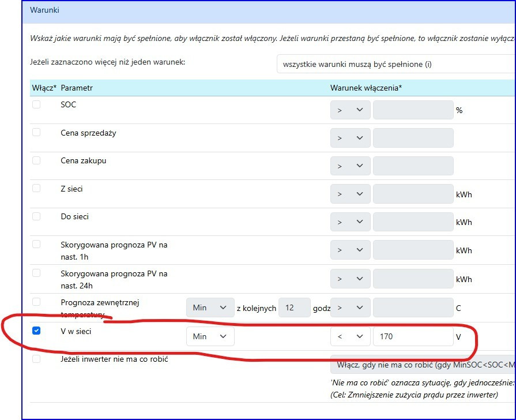516x420 pixels.
Task: Enable the 'Cena zakupu' condition checkbox
Action: coord(36,160)
